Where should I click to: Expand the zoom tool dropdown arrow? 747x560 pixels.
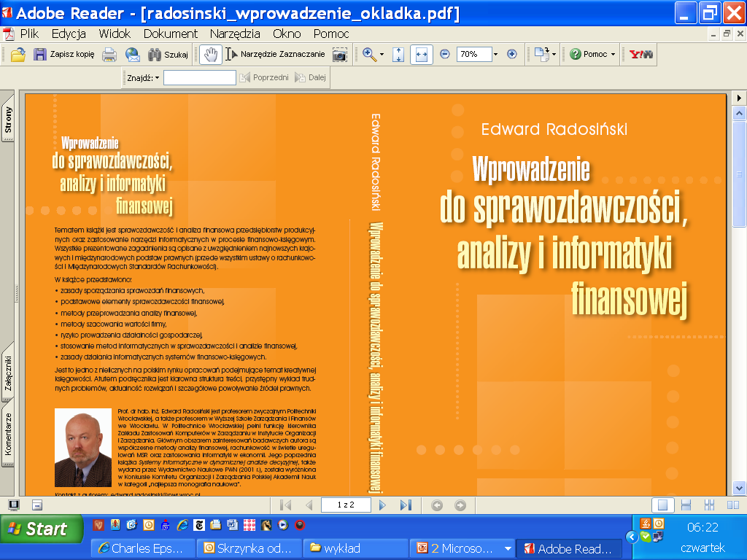coord(382,54)
